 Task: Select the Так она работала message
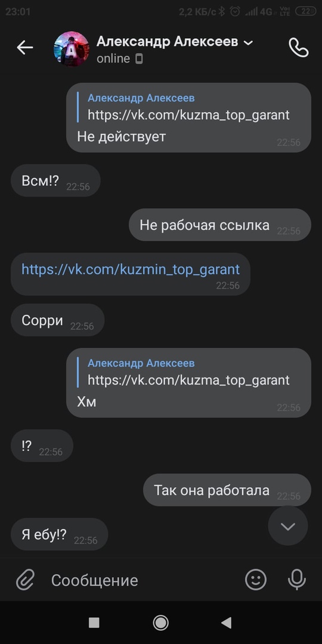pos(227,490)
